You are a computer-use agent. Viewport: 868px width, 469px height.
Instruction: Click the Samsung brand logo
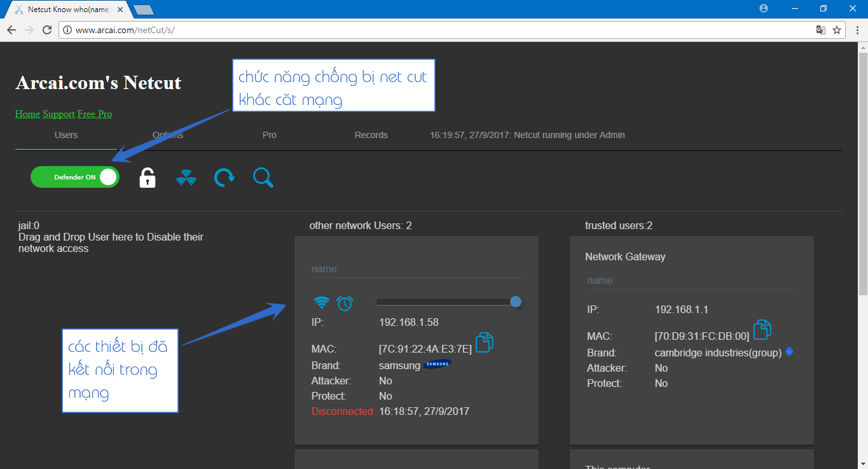[437, 365]
